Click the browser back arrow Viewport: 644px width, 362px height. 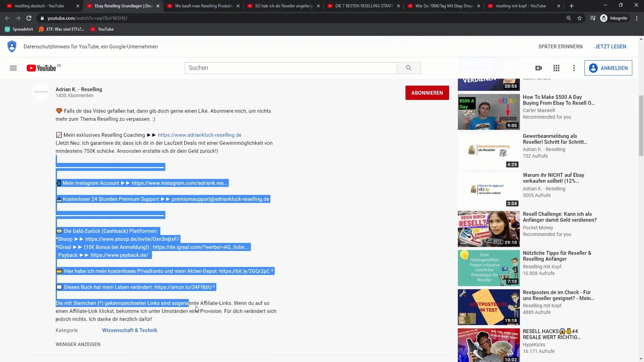tap(7, 18)
